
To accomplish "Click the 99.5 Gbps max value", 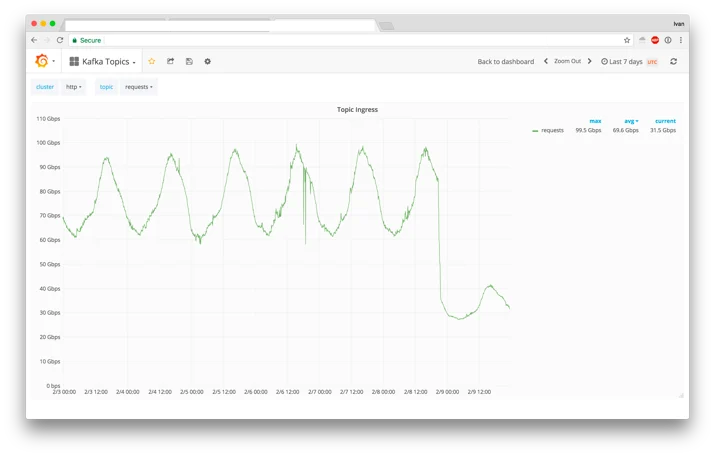I will pyautogui.click(x=588, y=130).
